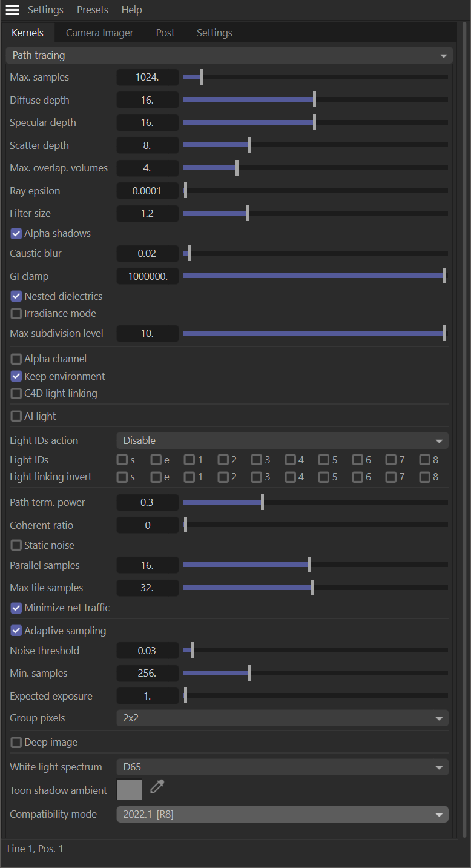
Task: Switch to the Camera Imager tab
Action: [99, 33]
